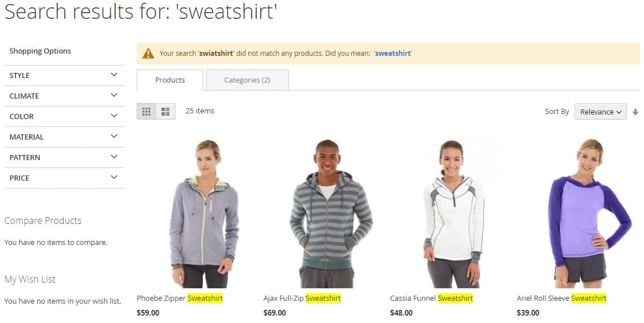Open Phoebe Zipper Sweatshirt product link
The height and width of the screenshot is (323, 644).
[180, 299]
